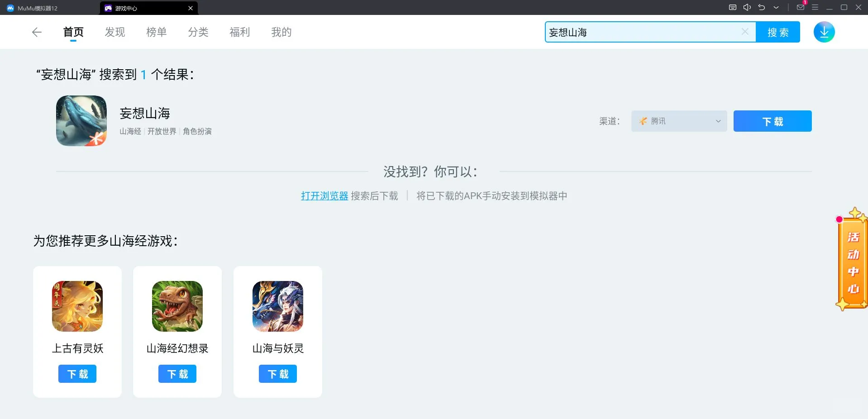Click the 山海经幻想录 dinosaur game icon

177,306
